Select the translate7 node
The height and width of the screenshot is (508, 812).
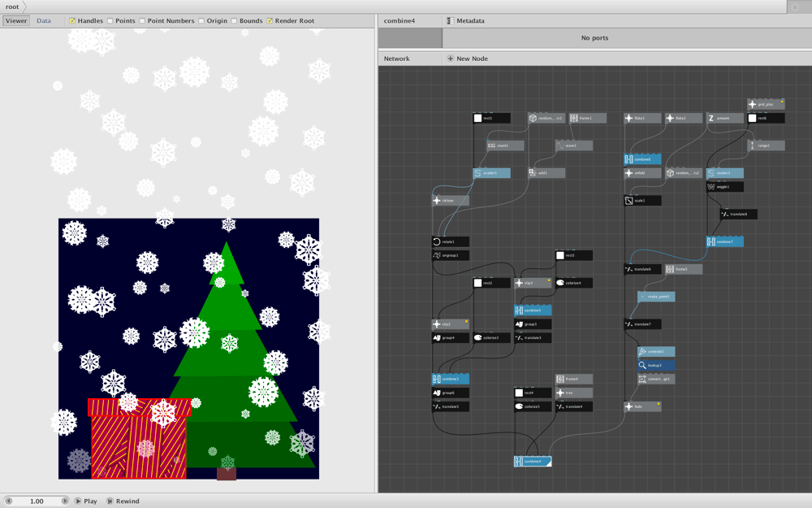[642, 324]
